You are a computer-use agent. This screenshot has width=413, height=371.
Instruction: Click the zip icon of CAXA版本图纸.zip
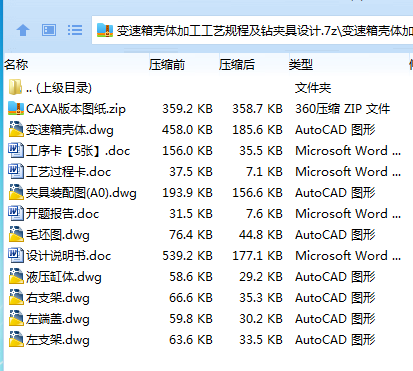coord(16,108)
